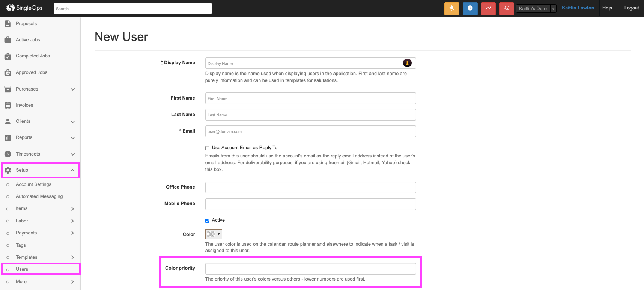Click the Active Jobs briefcase icon
This screenshot has height=290, width=644.
point(8,40)
